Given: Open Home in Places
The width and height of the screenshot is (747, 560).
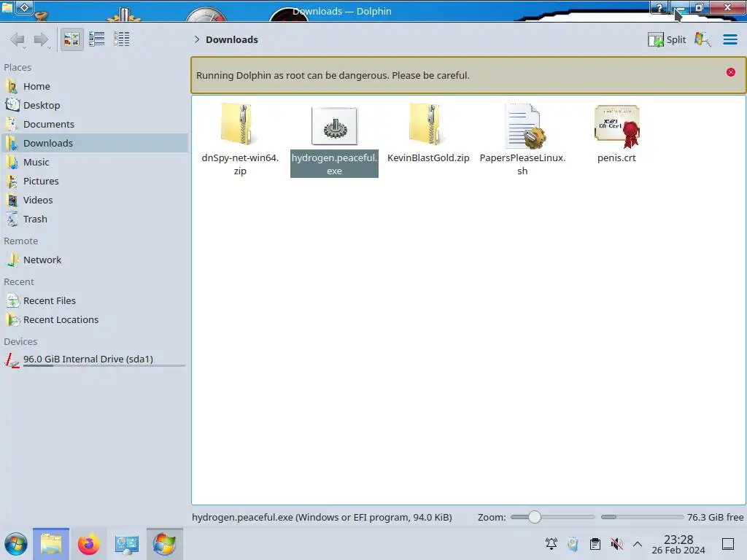Looking at the screenshot, I should point(96,86).
